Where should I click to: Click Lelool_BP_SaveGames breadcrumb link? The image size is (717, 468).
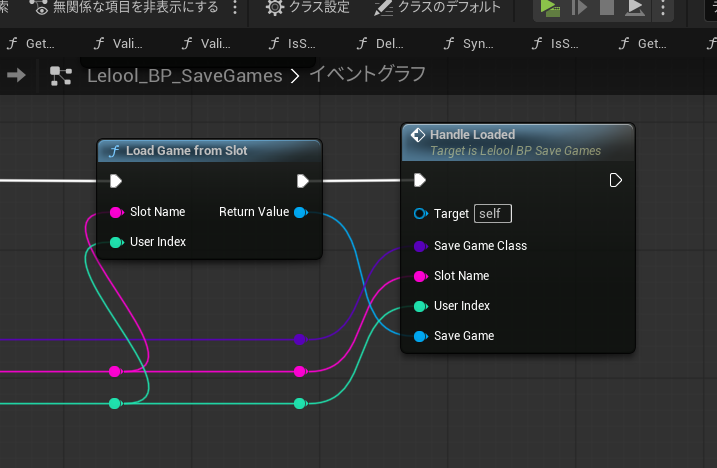coord(185,76)
